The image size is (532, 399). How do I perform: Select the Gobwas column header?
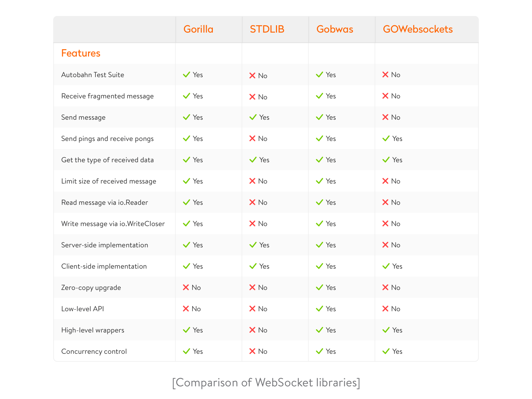[335, 29]
